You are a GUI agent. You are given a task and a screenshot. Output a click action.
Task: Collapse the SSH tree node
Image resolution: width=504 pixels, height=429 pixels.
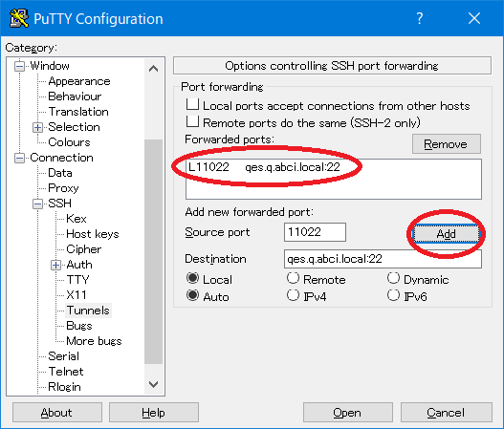[x=37, y=204]
